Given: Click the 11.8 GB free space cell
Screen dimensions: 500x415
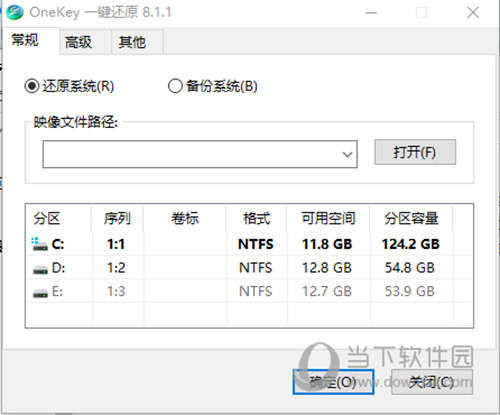Looking at the screenshot, I should [x=327, y=244].
